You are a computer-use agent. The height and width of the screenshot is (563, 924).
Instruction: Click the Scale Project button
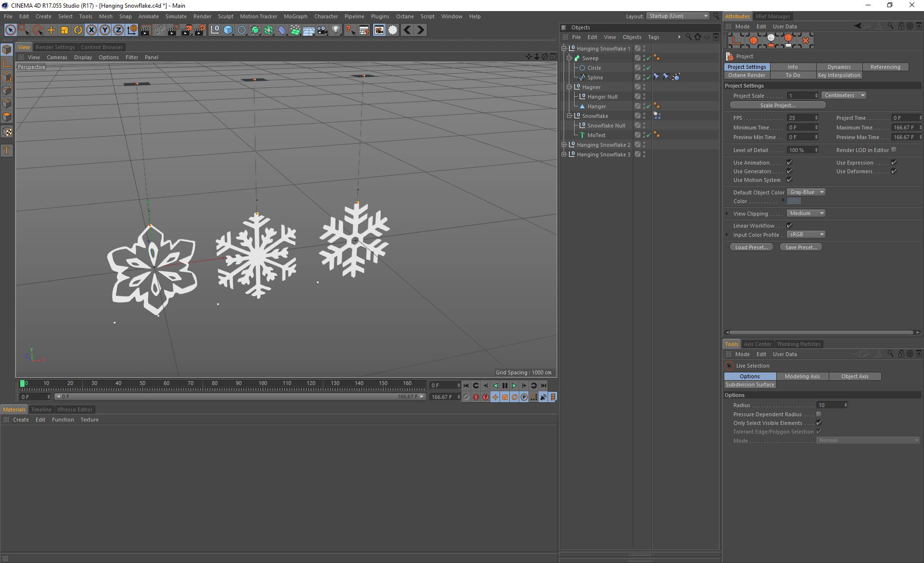(x=778, y=105)
